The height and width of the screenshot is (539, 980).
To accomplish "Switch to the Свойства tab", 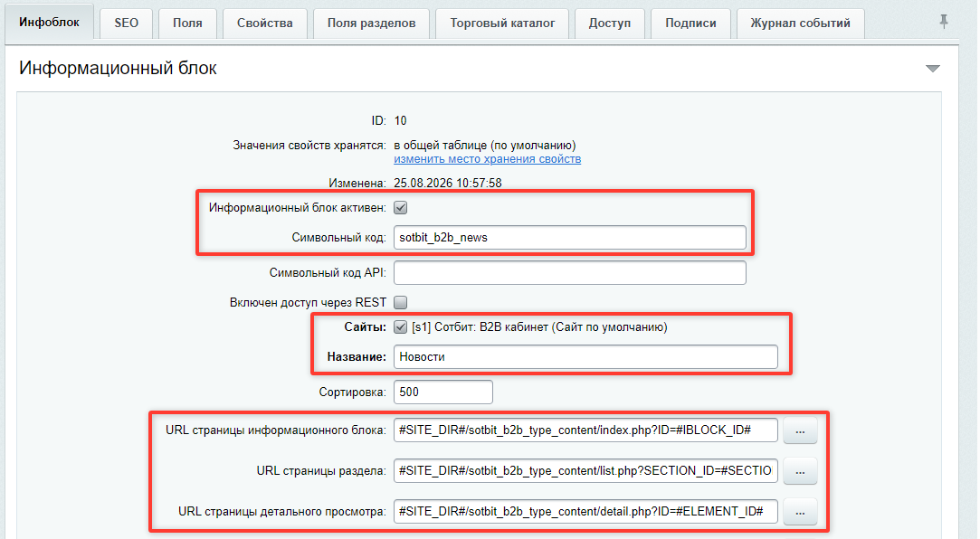I will pyautogui.click(x=265, y=24).
